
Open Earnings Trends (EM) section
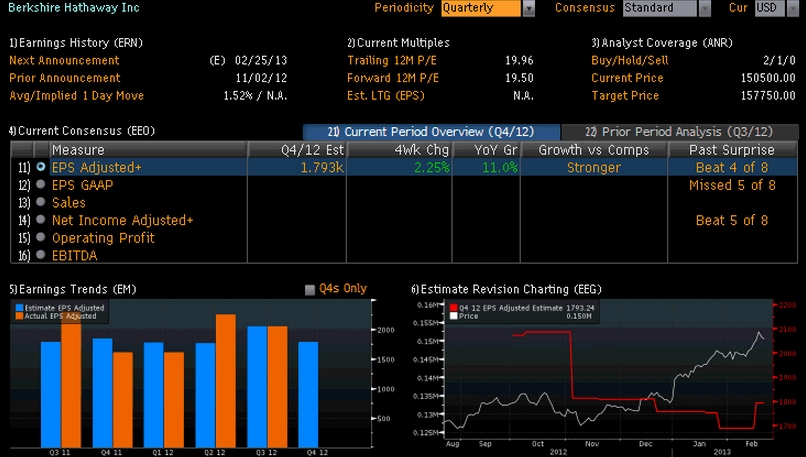coord(72,289)
